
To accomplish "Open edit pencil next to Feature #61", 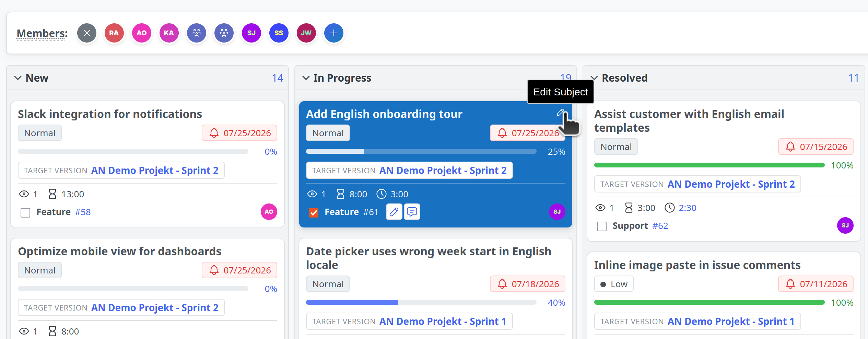I will point(394,212).
